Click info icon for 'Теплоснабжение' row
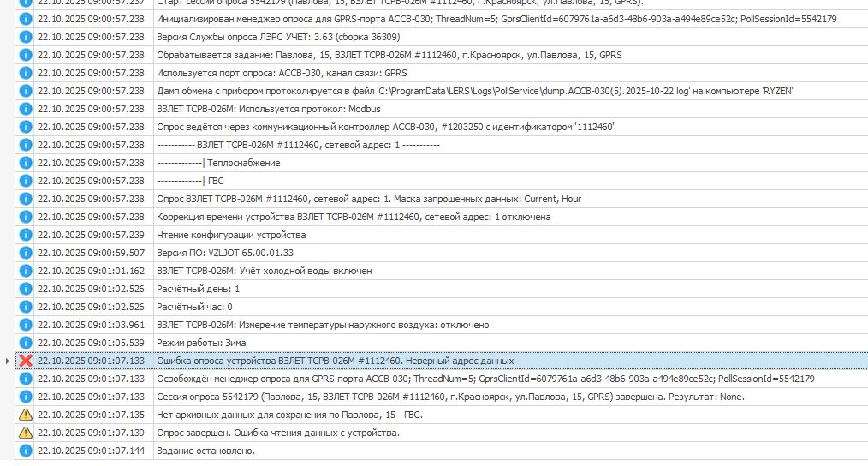The image size is (868, 466). [26, 163]
